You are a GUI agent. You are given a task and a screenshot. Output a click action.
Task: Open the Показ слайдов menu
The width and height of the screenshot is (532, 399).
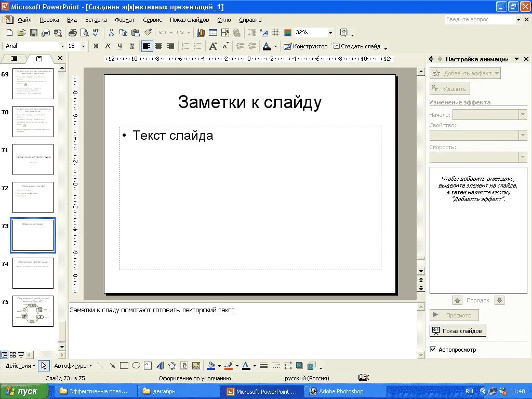(189, 20)
